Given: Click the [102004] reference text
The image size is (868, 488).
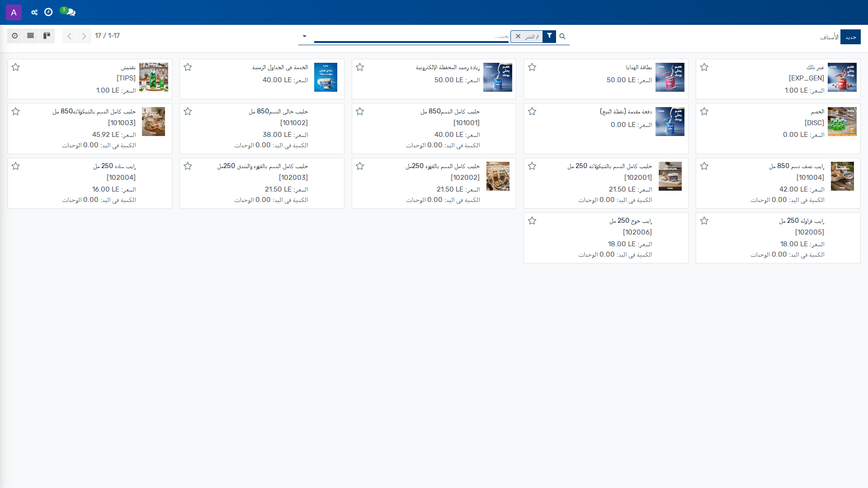Looking at the screenshot, I should pos(121,178).
